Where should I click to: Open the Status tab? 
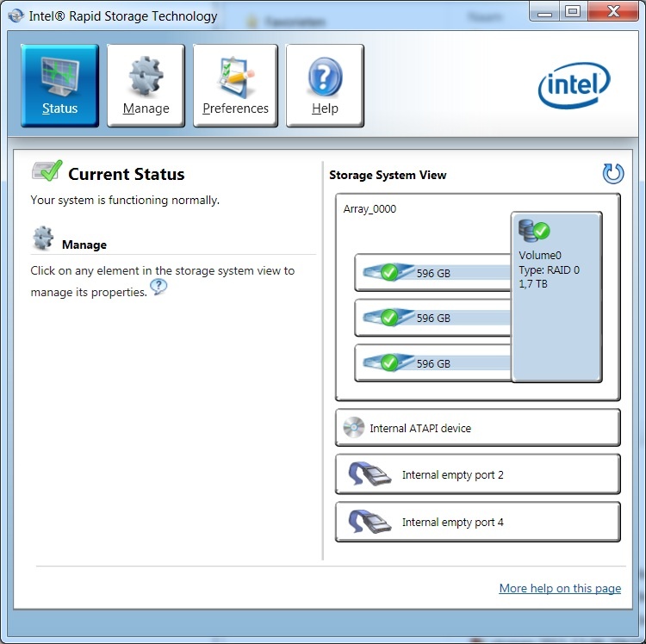point(59,85)
